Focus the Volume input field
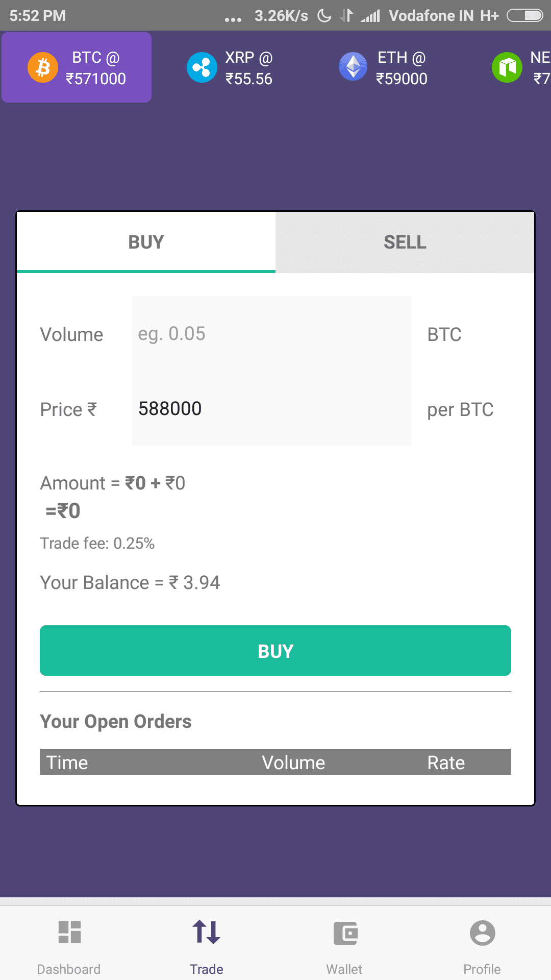 coord(271,334)
